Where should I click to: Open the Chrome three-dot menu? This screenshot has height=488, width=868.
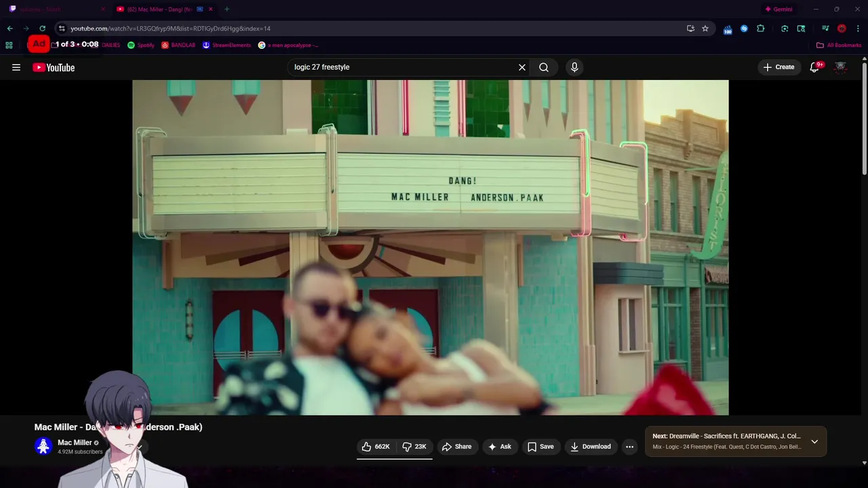click(858, 28)
